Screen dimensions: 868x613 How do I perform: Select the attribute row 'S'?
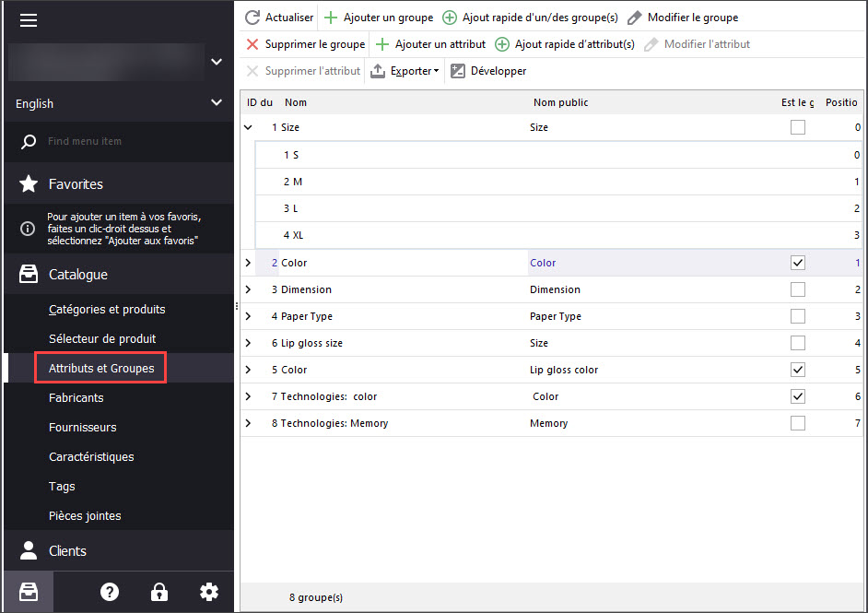(x=558, y=155)
